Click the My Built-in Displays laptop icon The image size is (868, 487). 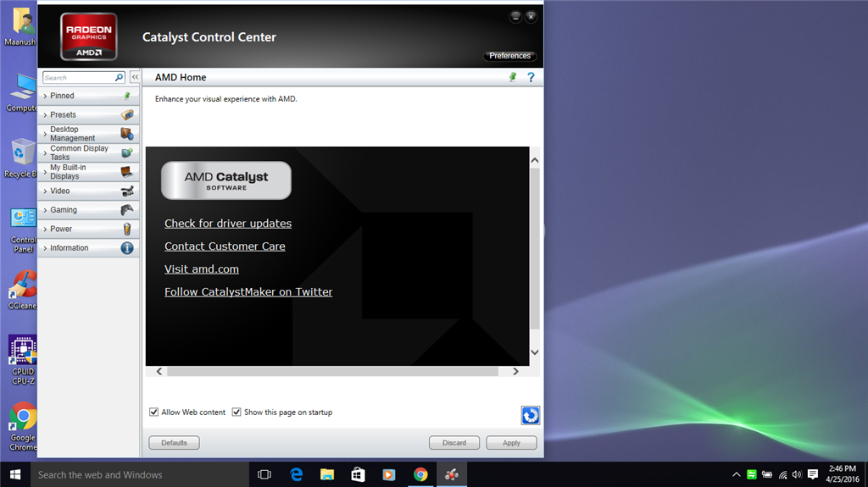tap(127, 172)
